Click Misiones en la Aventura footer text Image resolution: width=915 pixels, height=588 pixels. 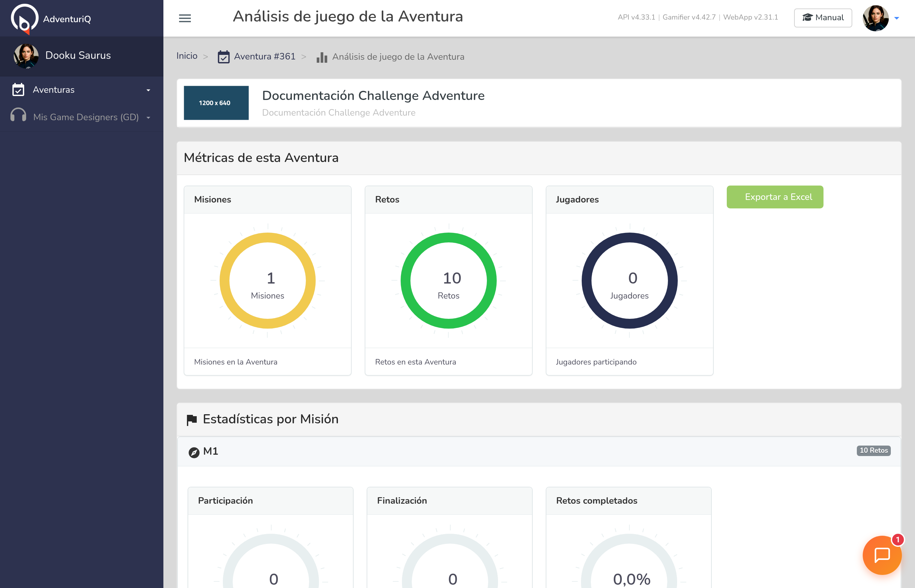point(236,362)
